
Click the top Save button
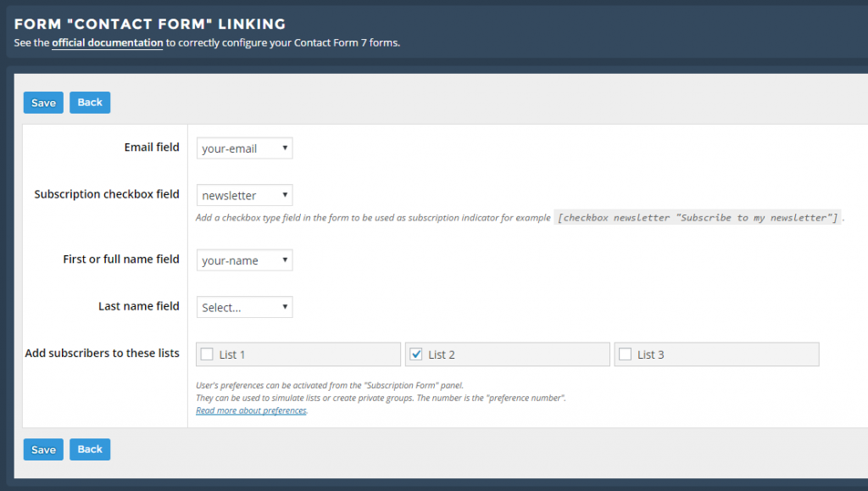point(43,103)
